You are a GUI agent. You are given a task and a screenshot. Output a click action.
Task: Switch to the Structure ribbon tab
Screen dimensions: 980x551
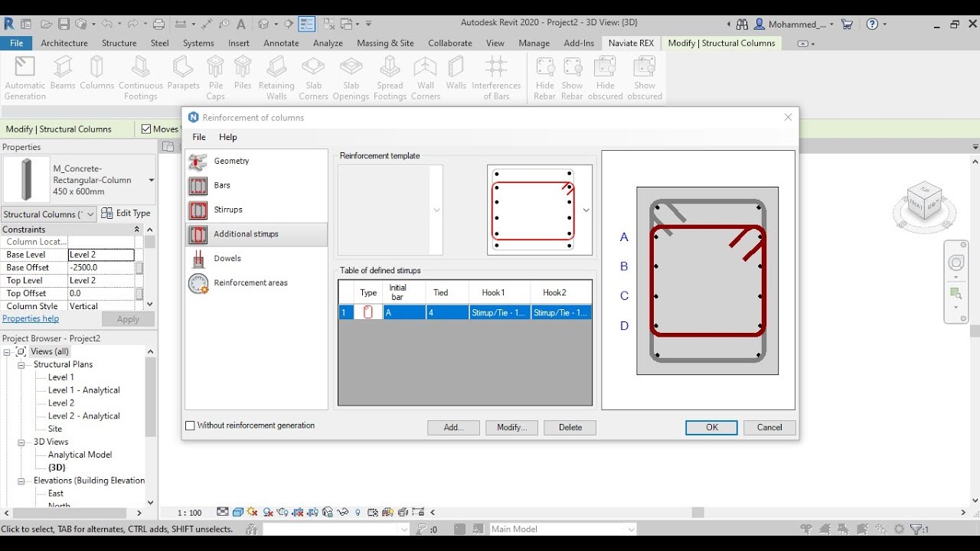point(119,44)
